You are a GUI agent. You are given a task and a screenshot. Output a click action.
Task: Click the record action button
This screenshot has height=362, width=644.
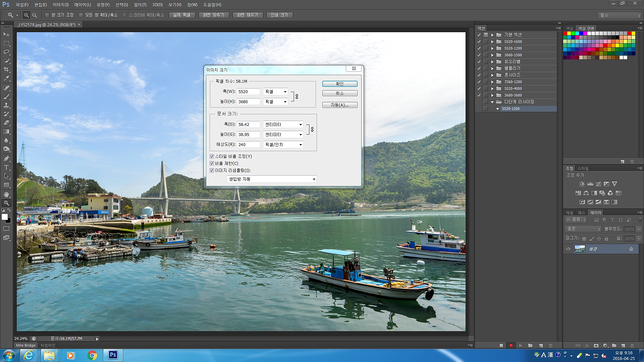click(511, 345)
